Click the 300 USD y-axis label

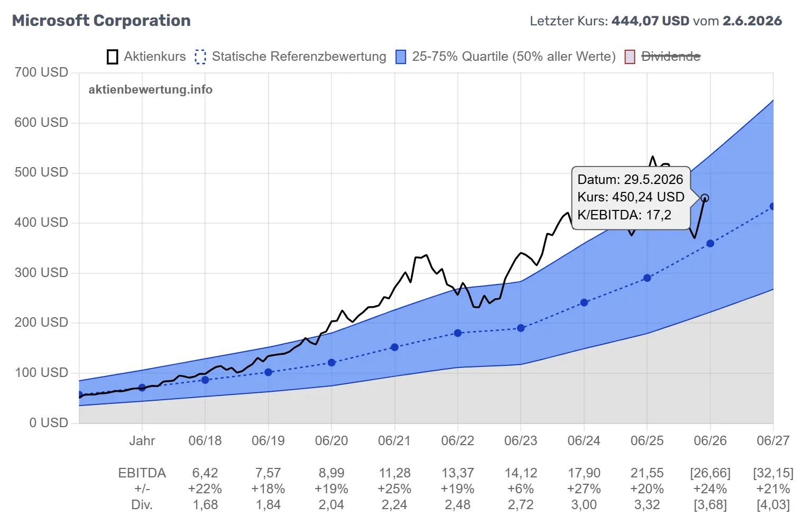coord(41,273)
